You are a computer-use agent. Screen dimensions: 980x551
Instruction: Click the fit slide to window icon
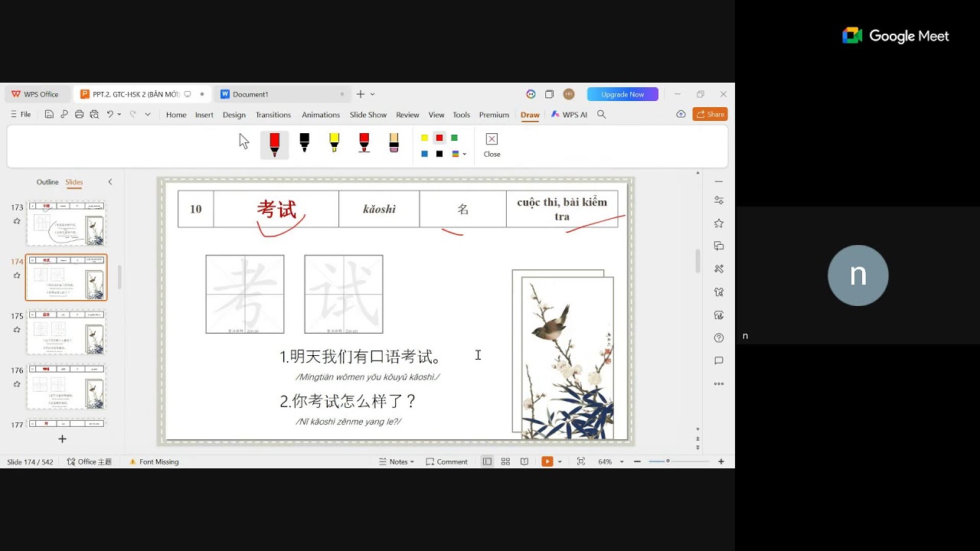pos(581,461)
